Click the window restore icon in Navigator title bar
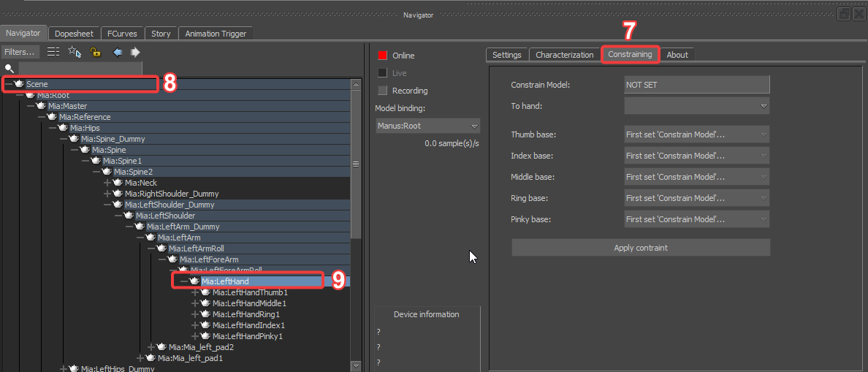Image resolution: width=868 pixels, height=372 pixels. pos(844,15)
